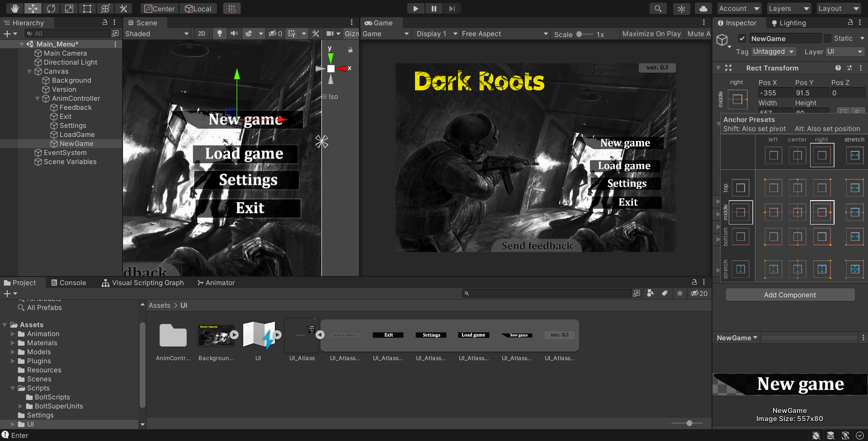Switch to the Animator tab
Viewport: 868px width, 441px height.
(x=220, y=283)
